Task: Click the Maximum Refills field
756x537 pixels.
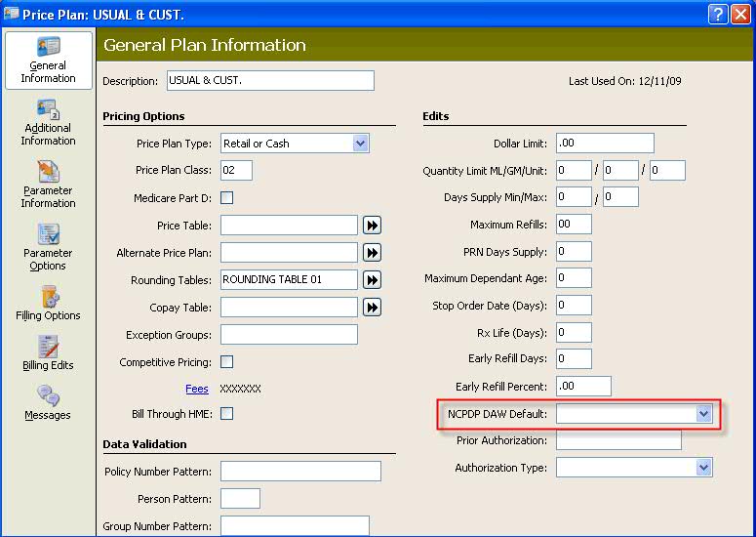Action: coord(574,225)
